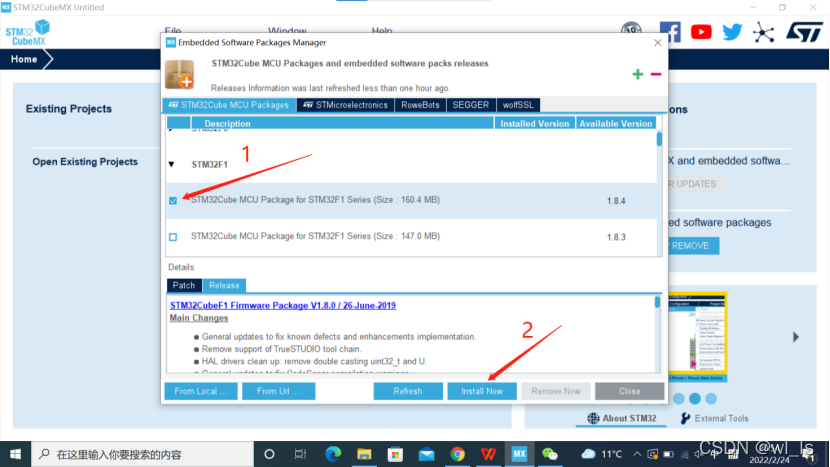
Task: Click the next slide arrow in the carousel
Action: (x=796, y=337)
